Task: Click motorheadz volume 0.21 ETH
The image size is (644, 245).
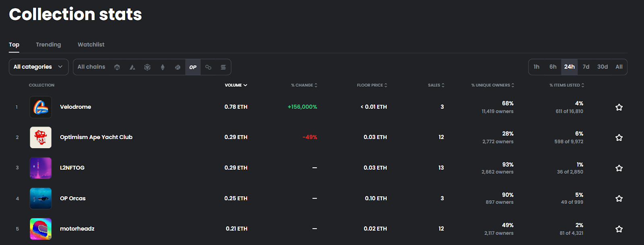Action: 237,228
